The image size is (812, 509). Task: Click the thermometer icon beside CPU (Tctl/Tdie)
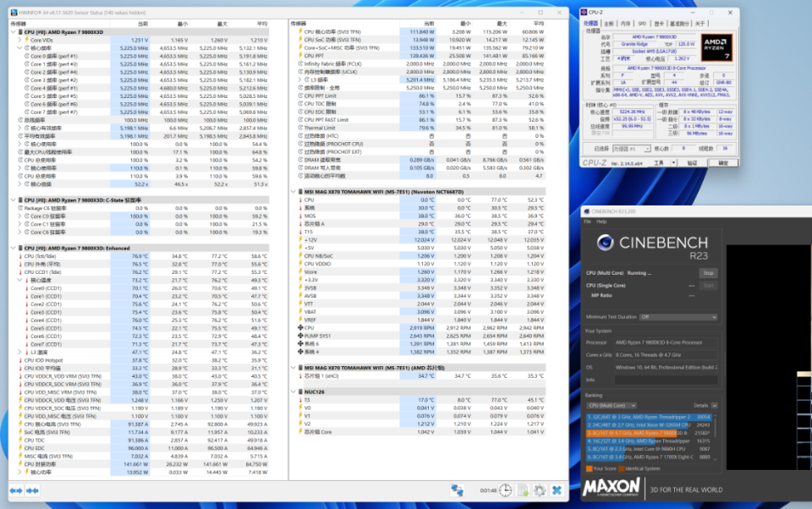pyautogui.click(x=20, y=256)
